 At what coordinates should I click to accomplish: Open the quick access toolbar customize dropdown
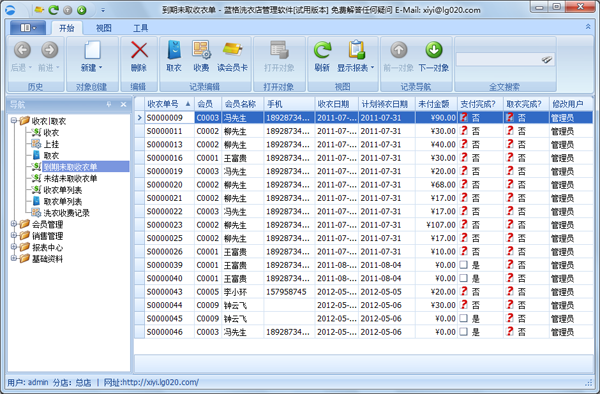[103, 10]
